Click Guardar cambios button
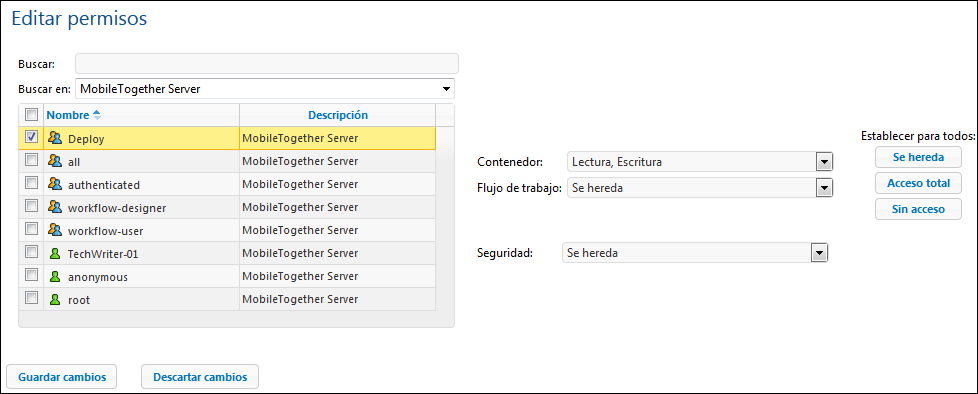 (x=62, y=377)
